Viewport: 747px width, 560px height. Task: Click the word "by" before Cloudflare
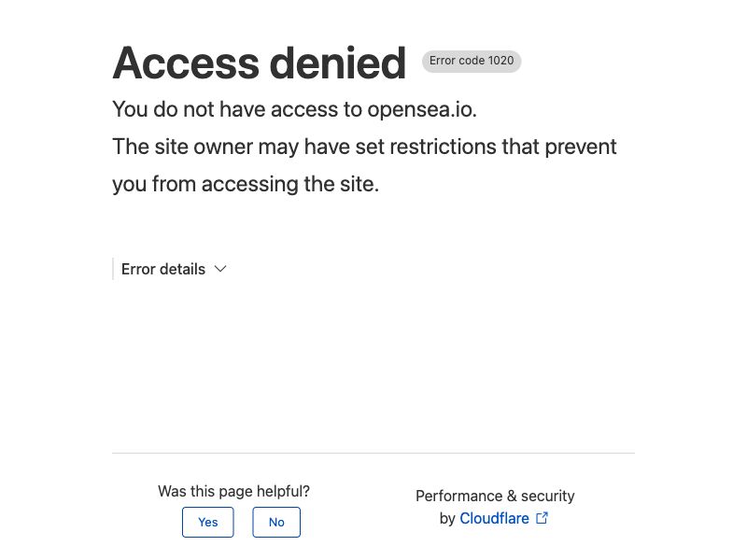pos(447,518)
